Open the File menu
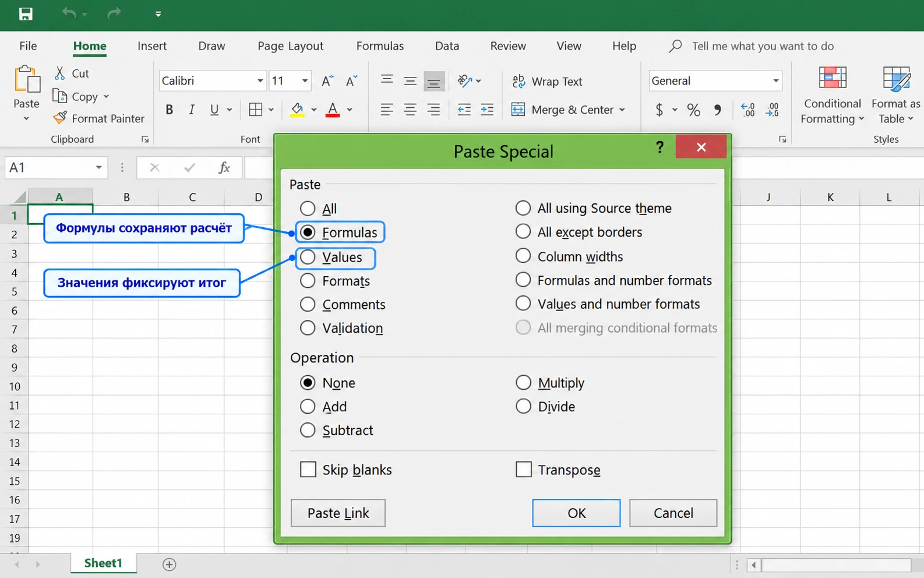Image resolution: width=924 pixels, height=578 pixels. point(28,46)
